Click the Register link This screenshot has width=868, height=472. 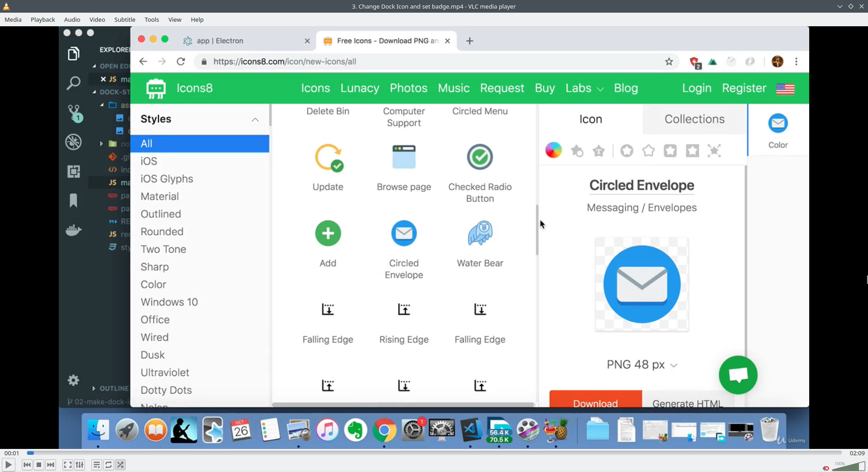coord(744,88)
